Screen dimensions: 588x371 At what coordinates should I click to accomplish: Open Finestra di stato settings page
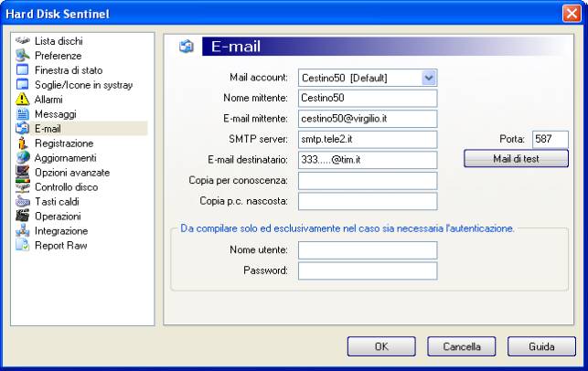[x=69, y=70]
